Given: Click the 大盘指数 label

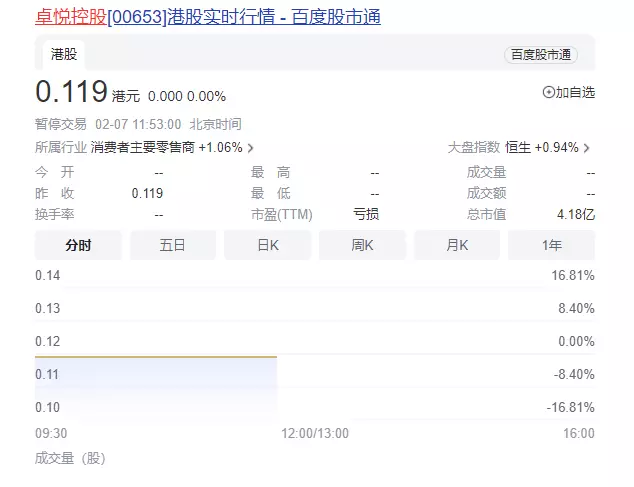Looking at the screenshot, I should tap(474, 147).
